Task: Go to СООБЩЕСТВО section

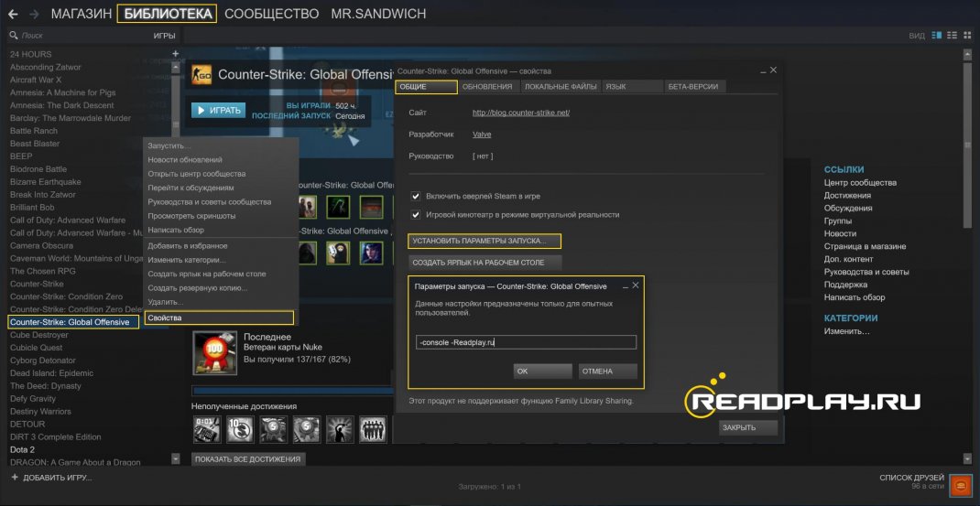Action: (x=271, y=14)
